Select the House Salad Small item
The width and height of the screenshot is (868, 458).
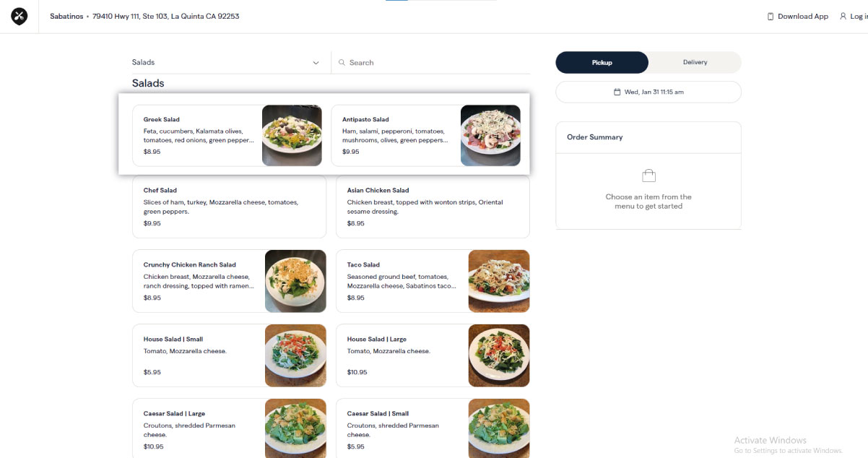(x=202, y=355)
